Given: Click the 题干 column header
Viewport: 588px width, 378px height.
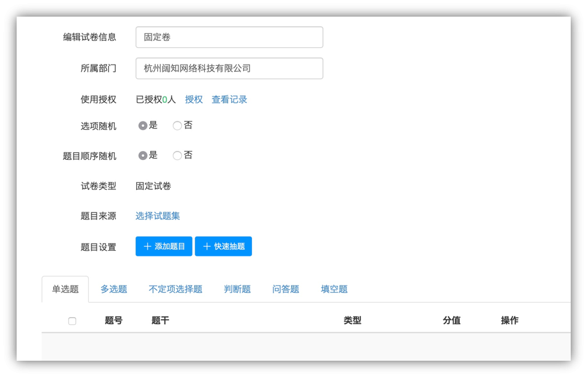Looking at the screenshot, I should (x=160, y=320).
